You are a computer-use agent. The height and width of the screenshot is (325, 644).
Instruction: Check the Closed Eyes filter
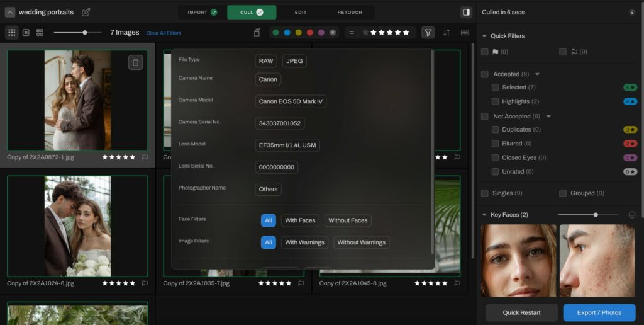point(496,157)
